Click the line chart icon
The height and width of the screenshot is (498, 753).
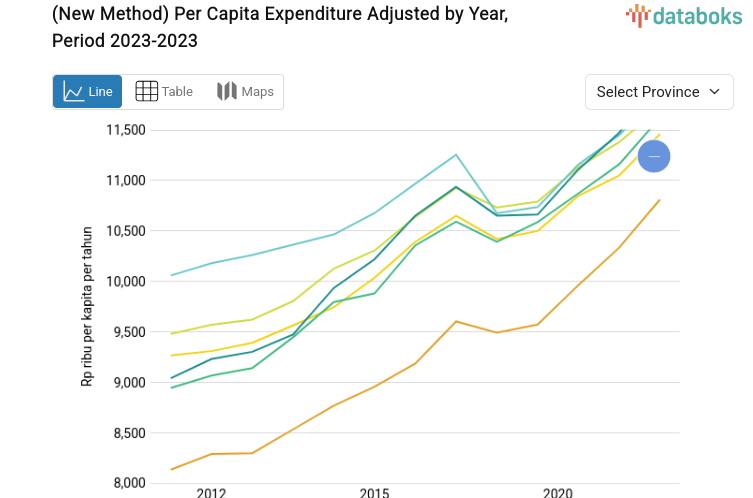(x=73, y=92)
